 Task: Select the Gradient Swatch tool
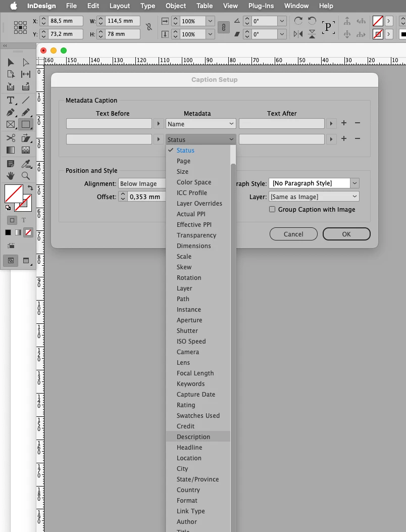pos(11,150)
